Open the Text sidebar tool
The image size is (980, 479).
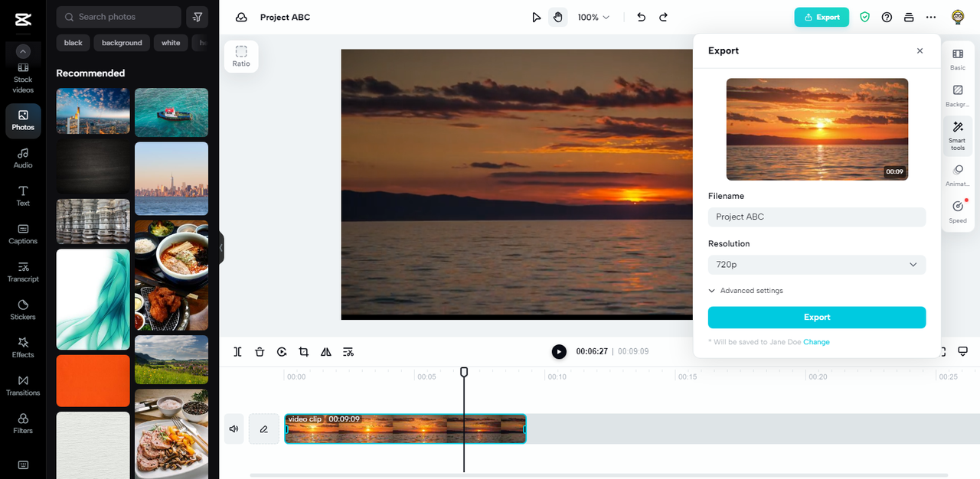(23, 197)
